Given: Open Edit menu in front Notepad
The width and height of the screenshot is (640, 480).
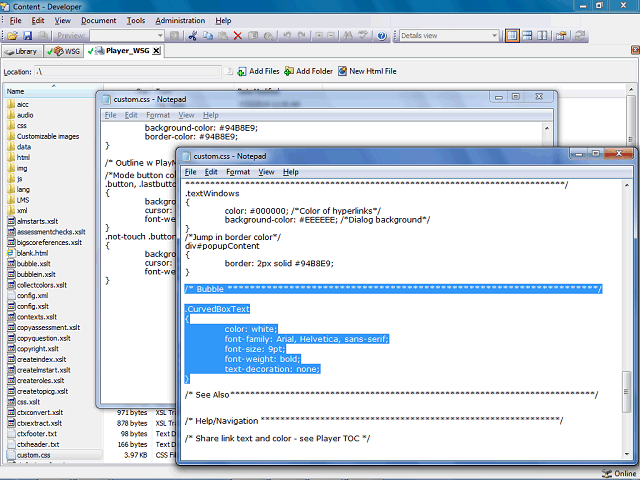Looking at the screenshot, I should coord(211,172).
